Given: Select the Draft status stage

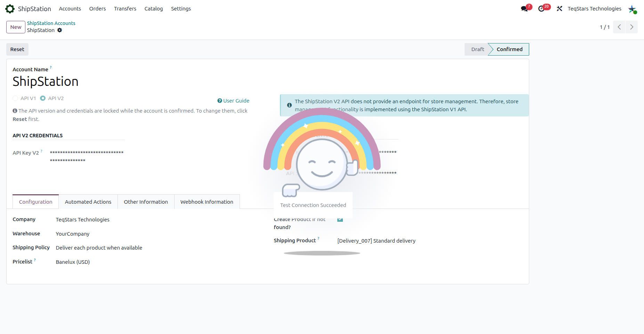Looking at the screenshot, I should [477, 49].
